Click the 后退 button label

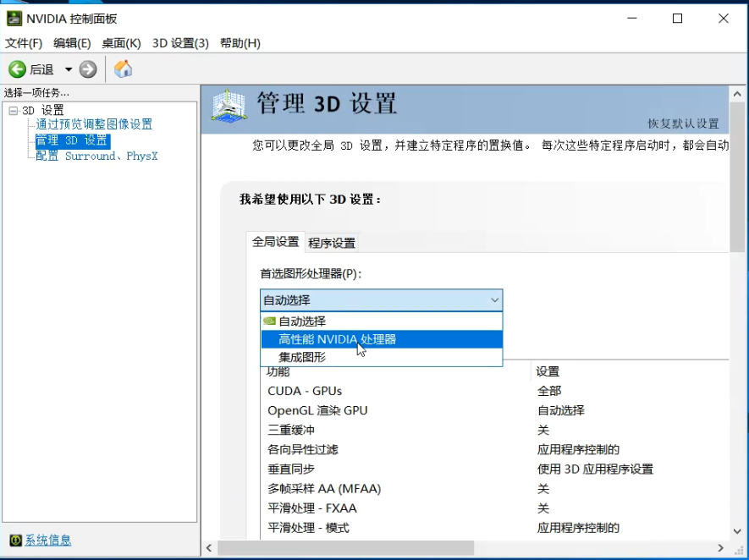tap(41, 69)
